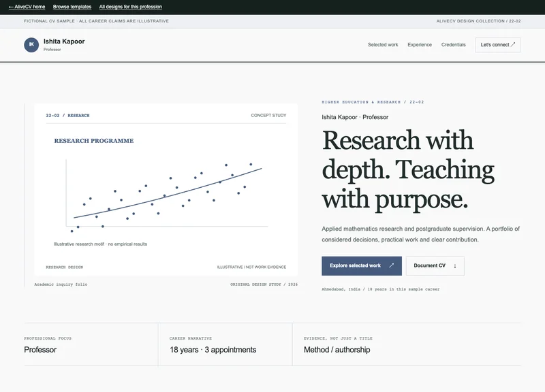Click the RESEARCH DESIGN footer label

coord(65,267)
